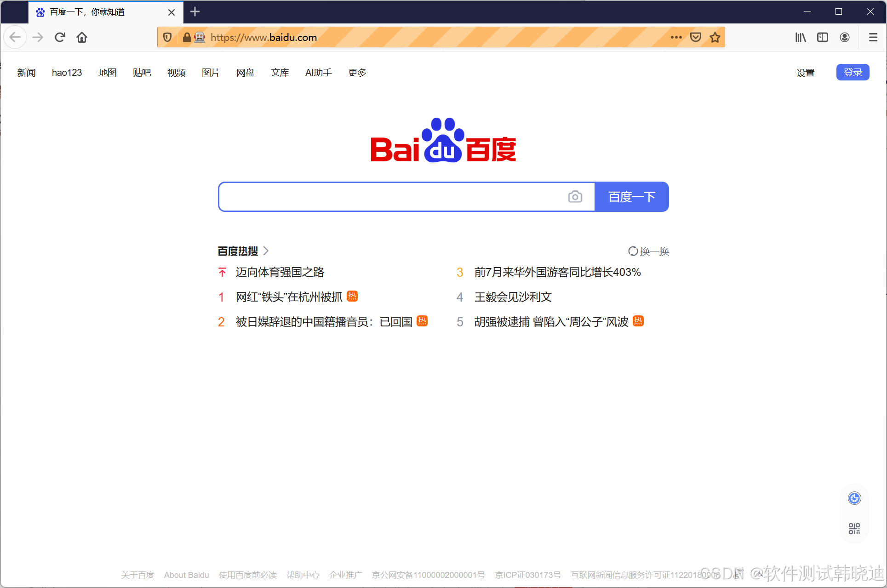Expand 百度热搜 chevron arrow

[266, 251]
